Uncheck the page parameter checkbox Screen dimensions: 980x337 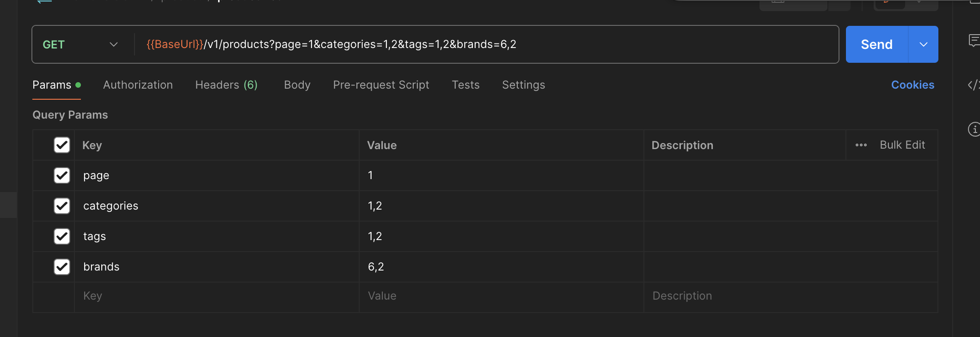coord(62,175)
